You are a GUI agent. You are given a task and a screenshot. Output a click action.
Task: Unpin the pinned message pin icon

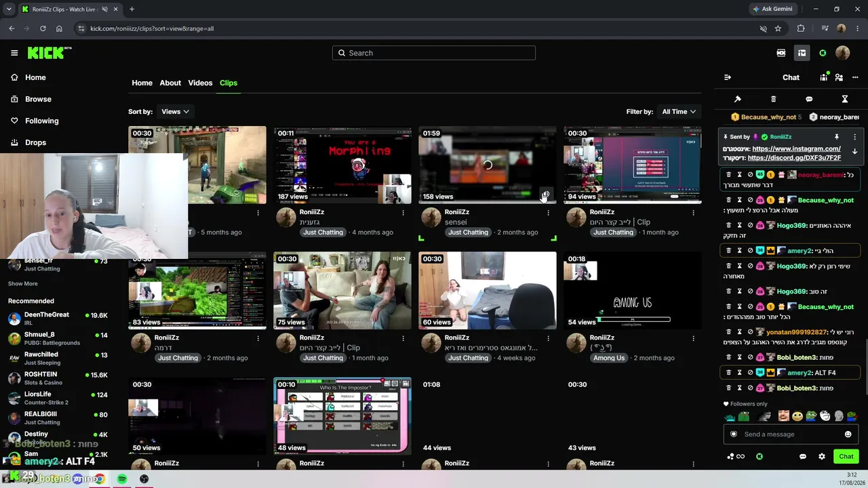pyautogui.click(x=837, y=137)
